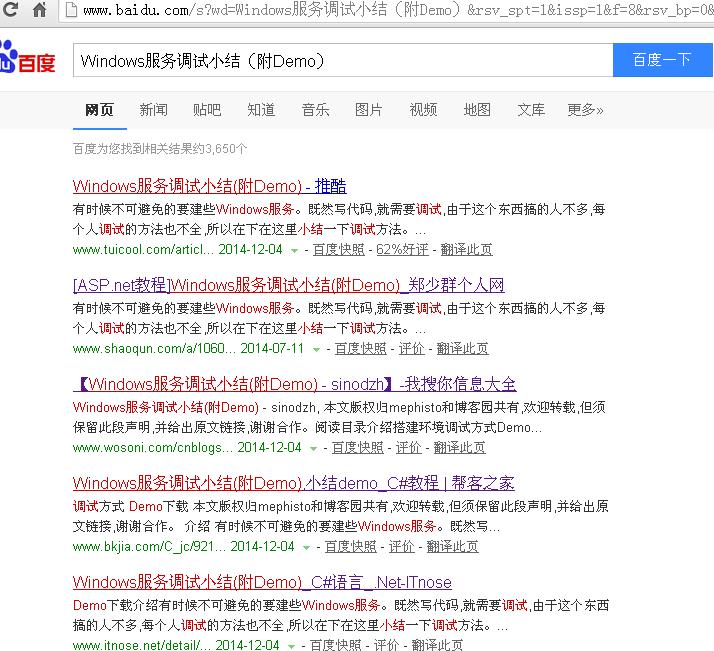Click 翻译此页 for the shaoqun result

tap(463, 349)
